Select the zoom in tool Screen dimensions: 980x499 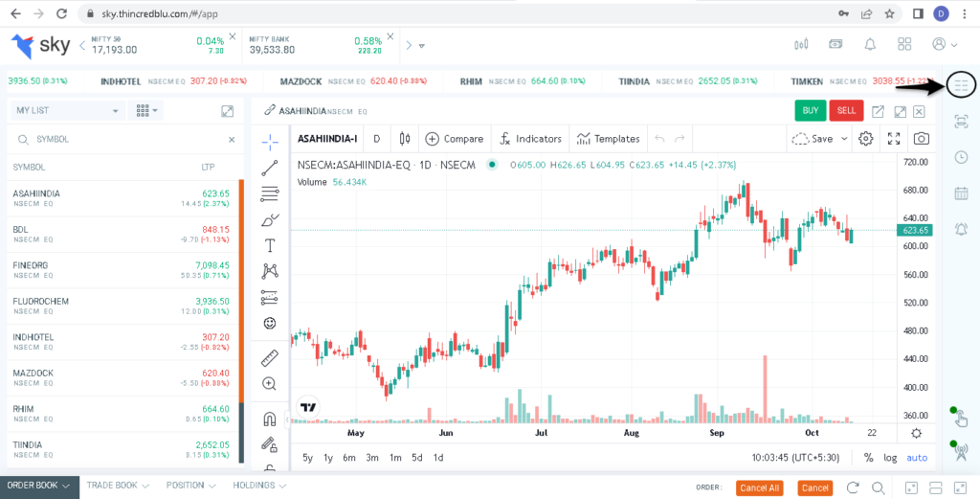coord(270,384)
